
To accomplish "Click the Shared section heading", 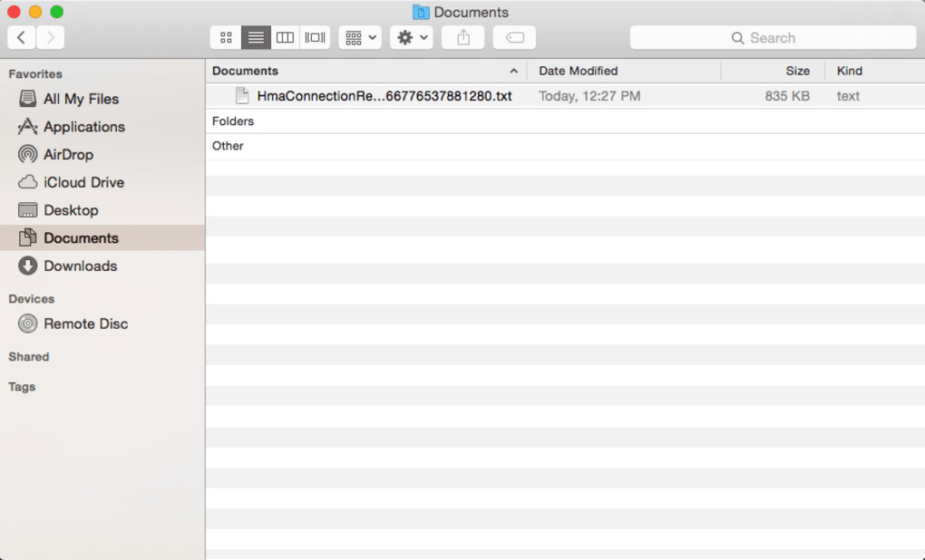I will pos(29,357).
